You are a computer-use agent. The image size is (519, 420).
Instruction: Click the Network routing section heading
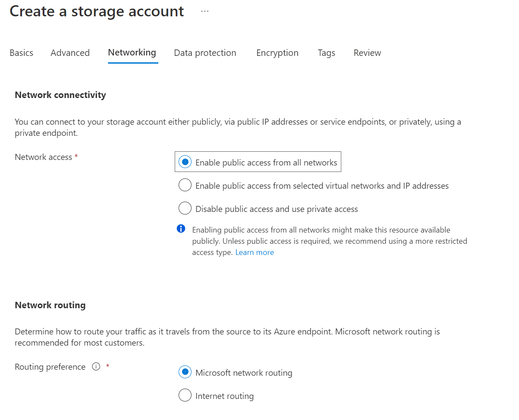pos(50,305)
